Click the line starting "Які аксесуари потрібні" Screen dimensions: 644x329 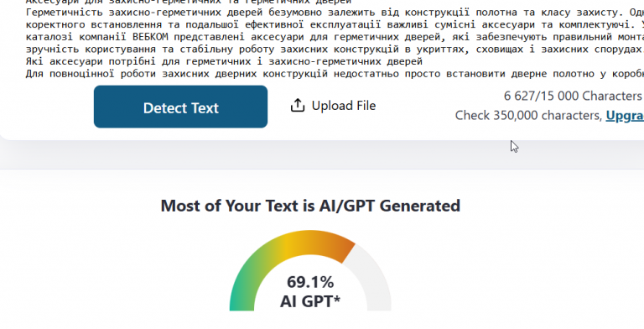tap(224, 62)
